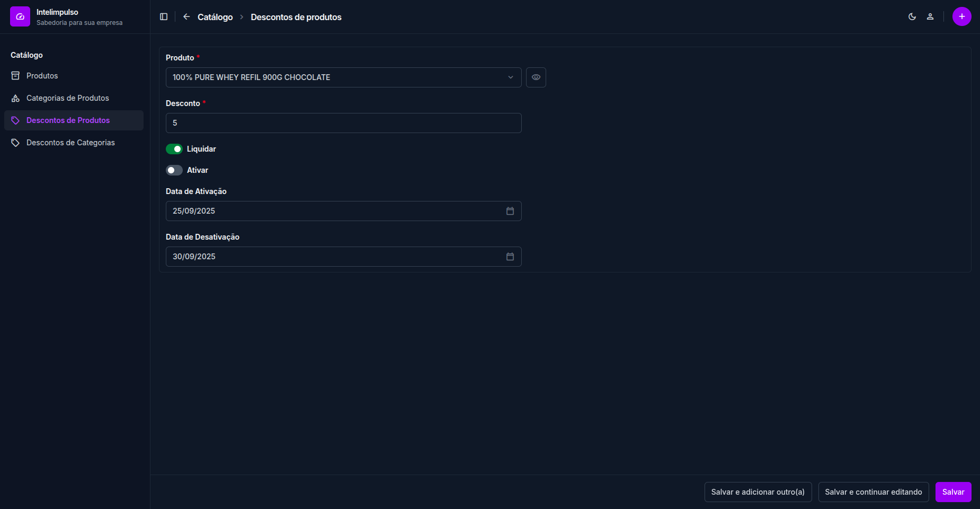Image resolution: width=980 pixels, height=509 pixels.
Task: Go to Categorias de Produtos
Action: click(68, 98)
